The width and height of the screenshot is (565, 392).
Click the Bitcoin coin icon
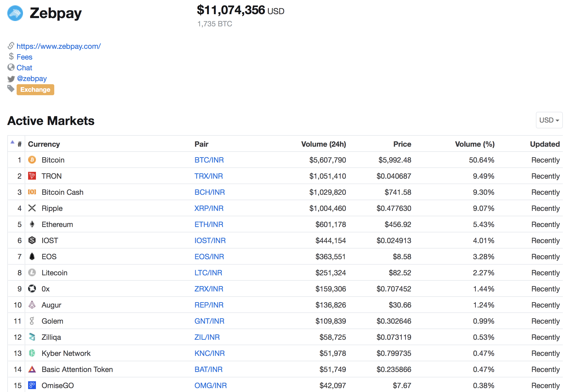[32, 160]
